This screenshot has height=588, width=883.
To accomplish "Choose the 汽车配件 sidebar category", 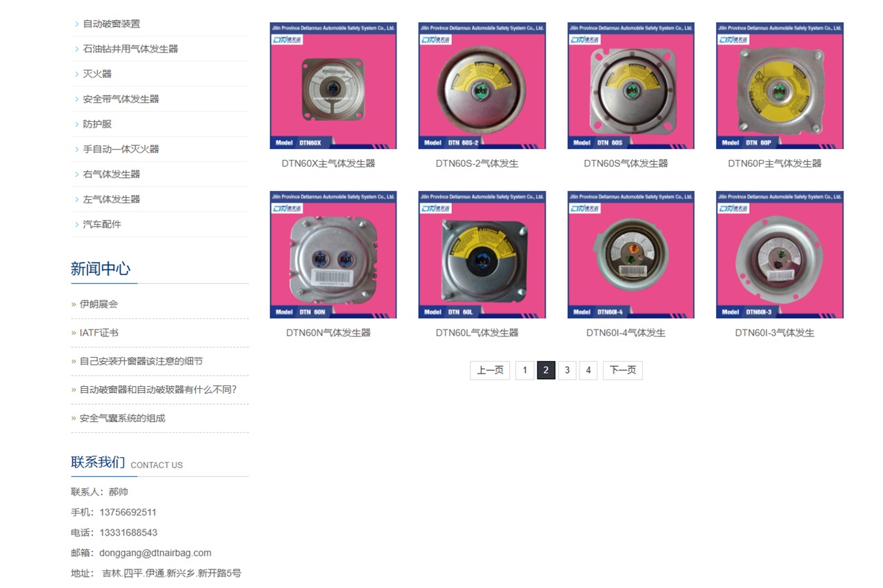I will pos(102,224).
